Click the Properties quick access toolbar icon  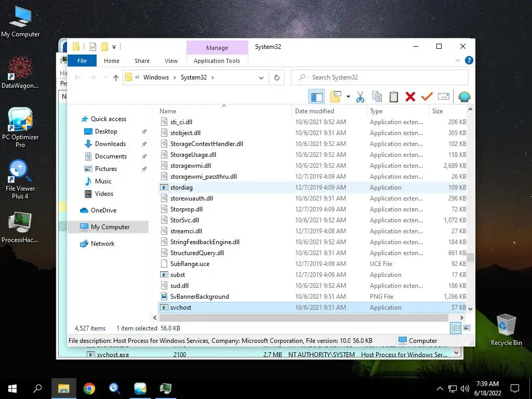coord(93,47)
